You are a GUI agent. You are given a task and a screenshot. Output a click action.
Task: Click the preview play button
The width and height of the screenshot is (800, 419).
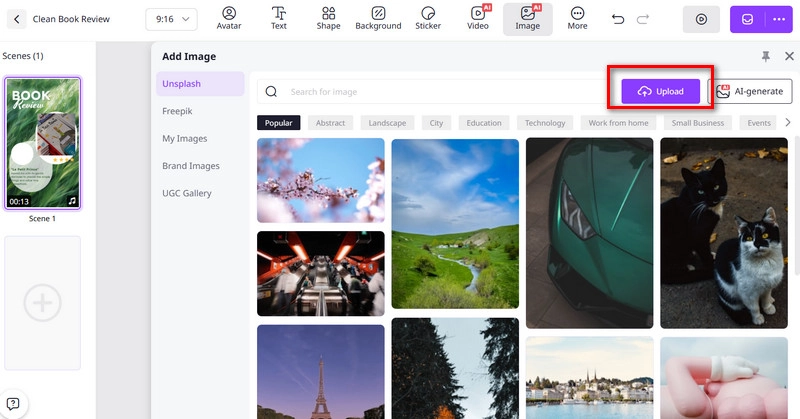click(700, 19)
